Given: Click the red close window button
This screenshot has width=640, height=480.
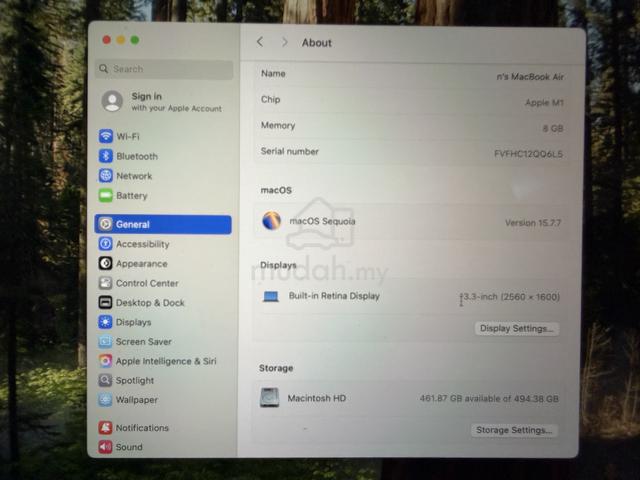Looking at the screenshot, I should 107,40.
